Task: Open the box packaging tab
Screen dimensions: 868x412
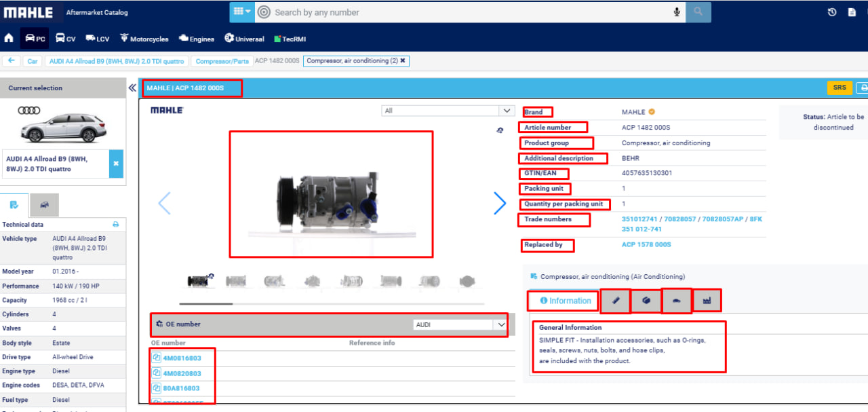Action: coord(646,301)
